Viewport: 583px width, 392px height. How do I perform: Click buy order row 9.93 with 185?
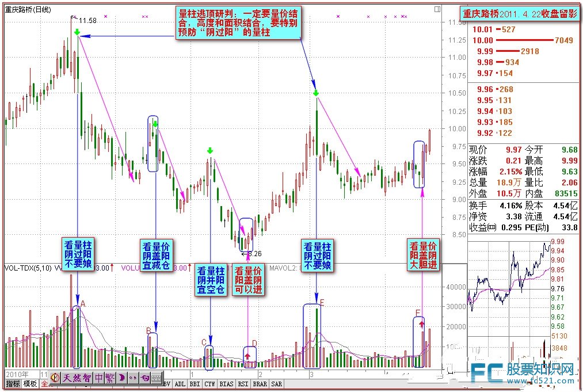pos(494,122)
